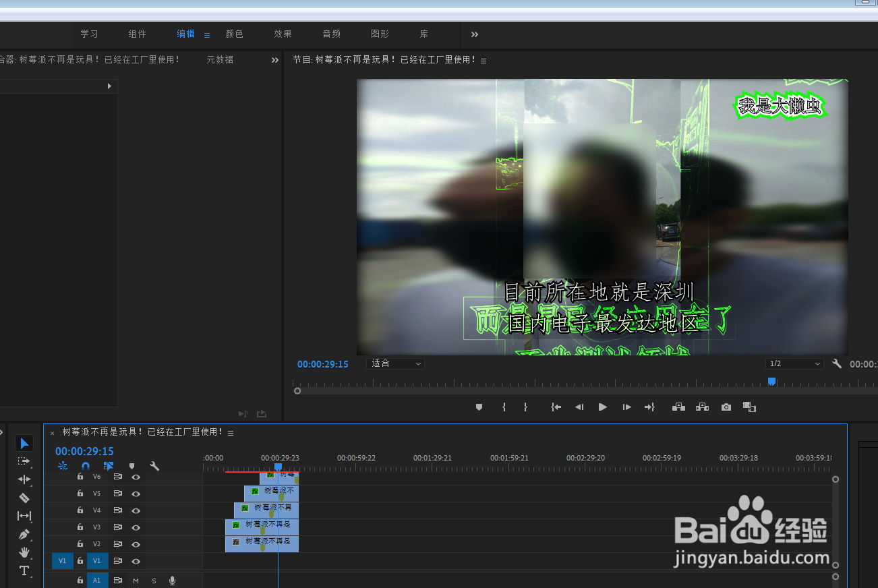Toggle V6 track visibility eye

136,477
